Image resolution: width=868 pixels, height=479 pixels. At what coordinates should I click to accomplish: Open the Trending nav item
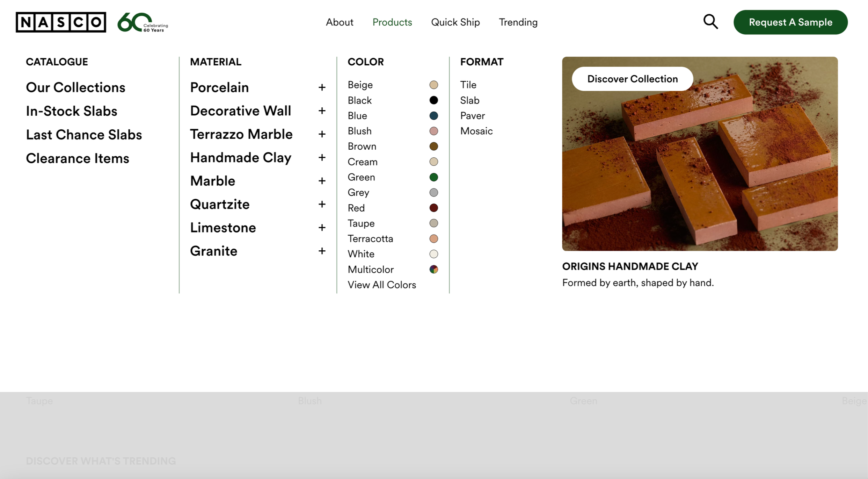pyautogui.click(x=518, y=22)
